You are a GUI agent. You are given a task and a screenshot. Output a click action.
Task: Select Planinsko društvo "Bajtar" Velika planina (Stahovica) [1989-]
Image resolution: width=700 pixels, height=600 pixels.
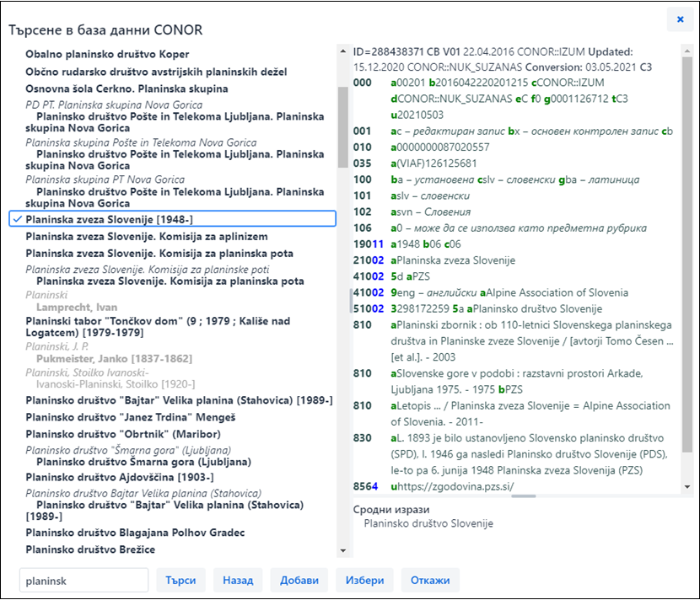[179, 400]
